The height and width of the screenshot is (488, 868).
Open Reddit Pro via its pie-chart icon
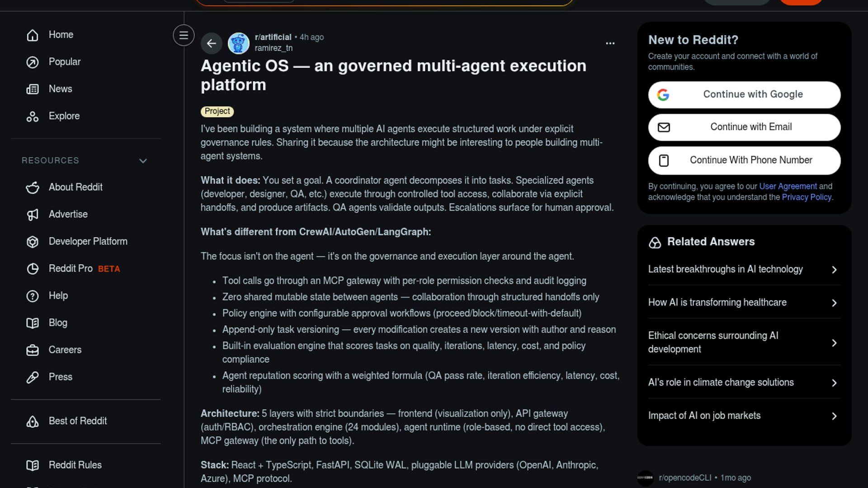tap(33, 269)
